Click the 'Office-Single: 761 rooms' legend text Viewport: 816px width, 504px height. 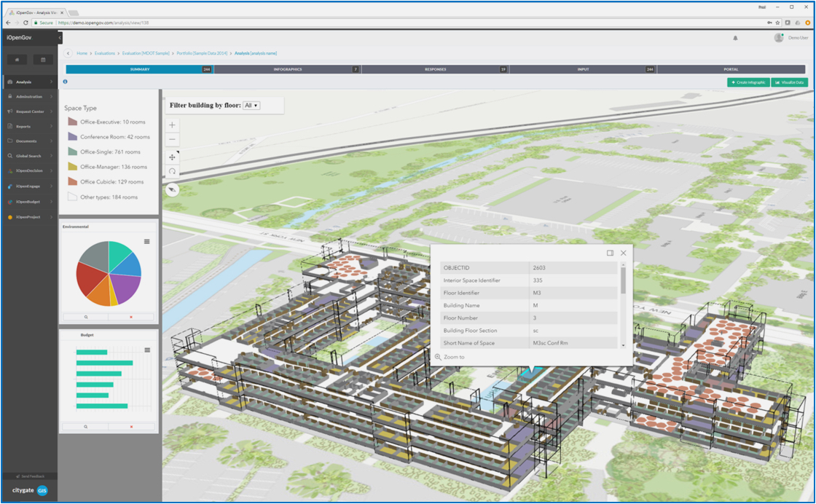(110, 152)
